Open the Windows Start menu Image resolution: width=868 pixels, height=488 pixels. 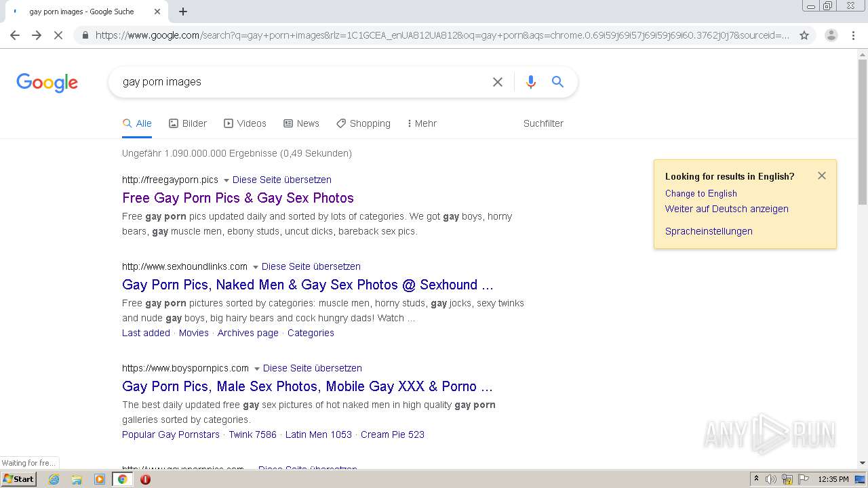pyautogui.click(x=18, y=479)
